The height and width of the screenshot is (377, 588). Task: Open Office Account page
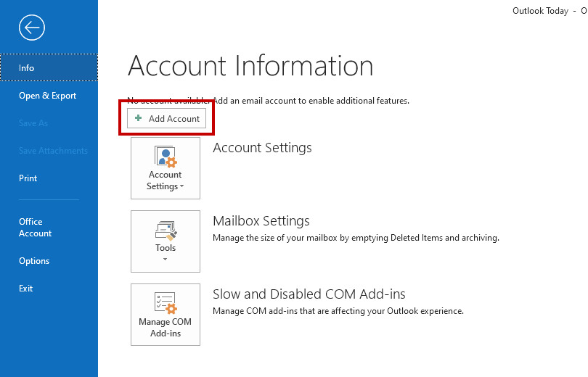point(35,228)
